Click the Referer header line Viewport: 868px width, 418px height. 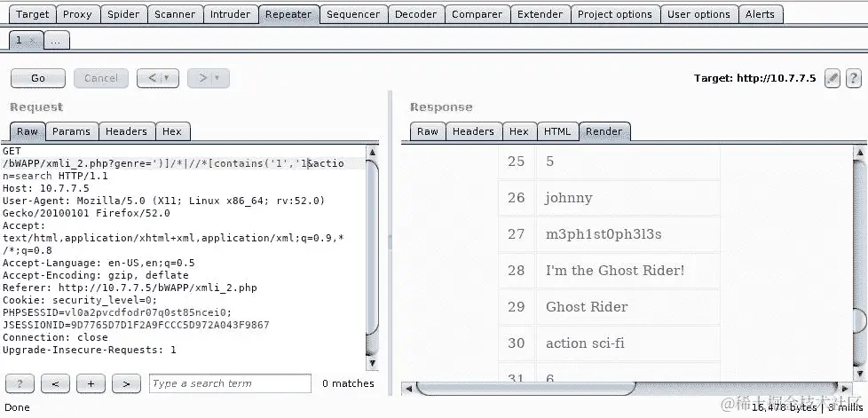(x=130, y=288)
